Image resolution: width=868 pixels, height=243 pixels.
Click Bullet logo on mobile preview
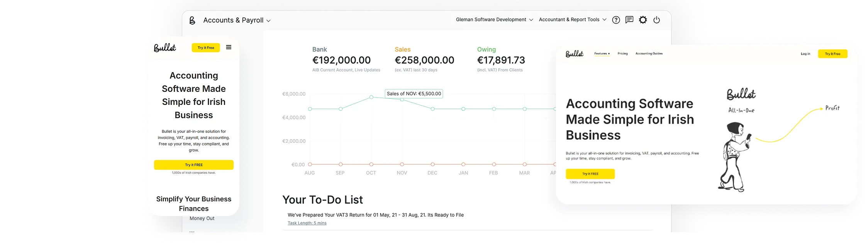coord(165,47)
